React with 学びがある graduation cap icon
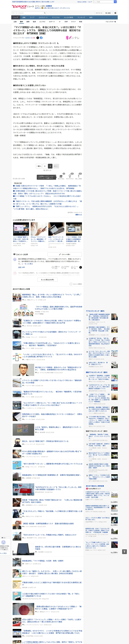129x644 pixels. (x=61, y=176)
